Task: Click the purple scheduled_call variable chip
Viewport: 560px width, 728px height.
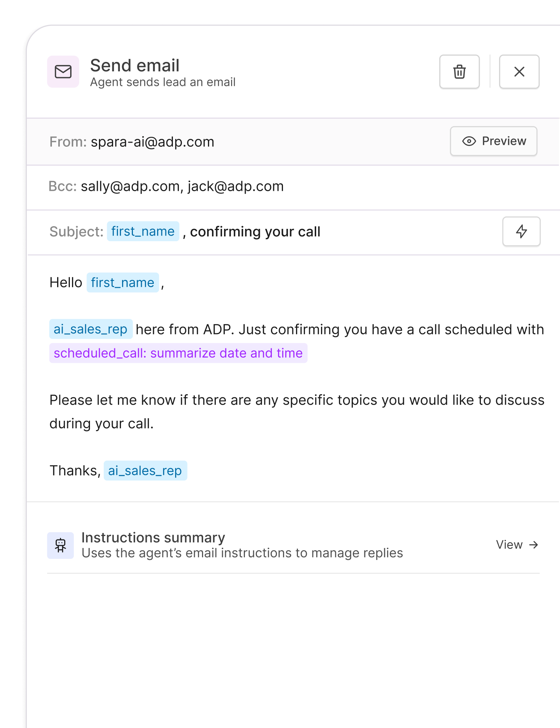Action: 178,353
